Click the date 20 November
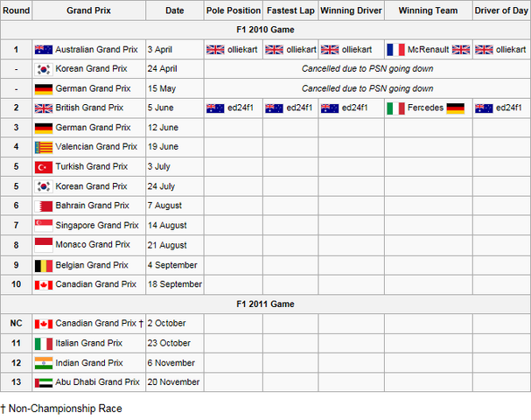The width and height of the screenshot is (531, 420). coord(174,382)
